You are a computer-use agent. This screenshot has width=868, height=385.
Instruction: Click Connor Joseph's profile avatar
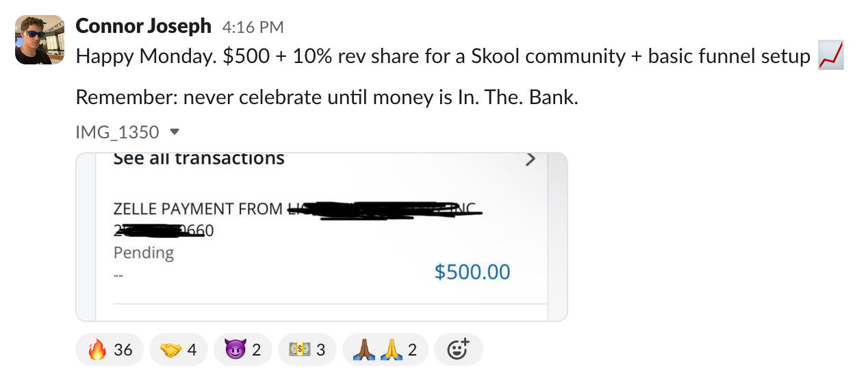click(40, 40)
